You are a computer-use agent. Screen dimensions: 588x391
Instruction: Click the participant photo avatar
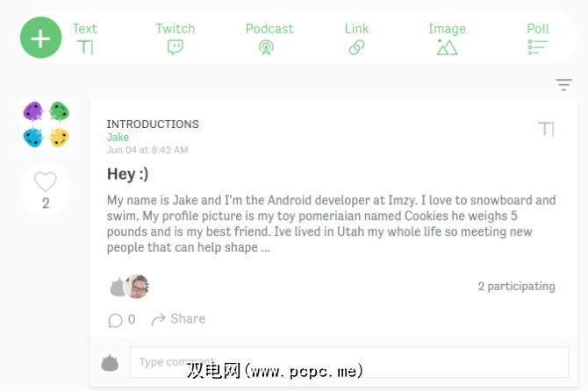(137, 287)
